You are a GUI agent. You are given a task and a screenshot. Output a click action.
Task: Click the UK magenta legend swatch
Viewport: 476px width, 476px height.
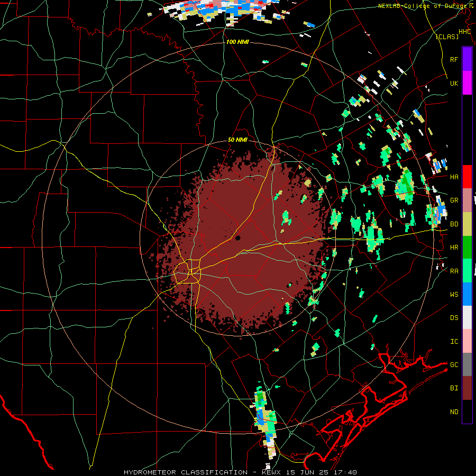tap(467, 83)
